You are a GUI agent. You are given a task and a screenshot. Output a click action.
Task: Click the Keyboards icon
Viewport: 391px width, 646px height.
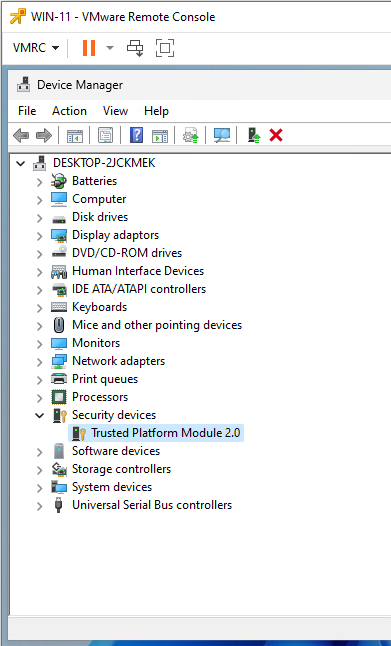click(x=59, y=307)
